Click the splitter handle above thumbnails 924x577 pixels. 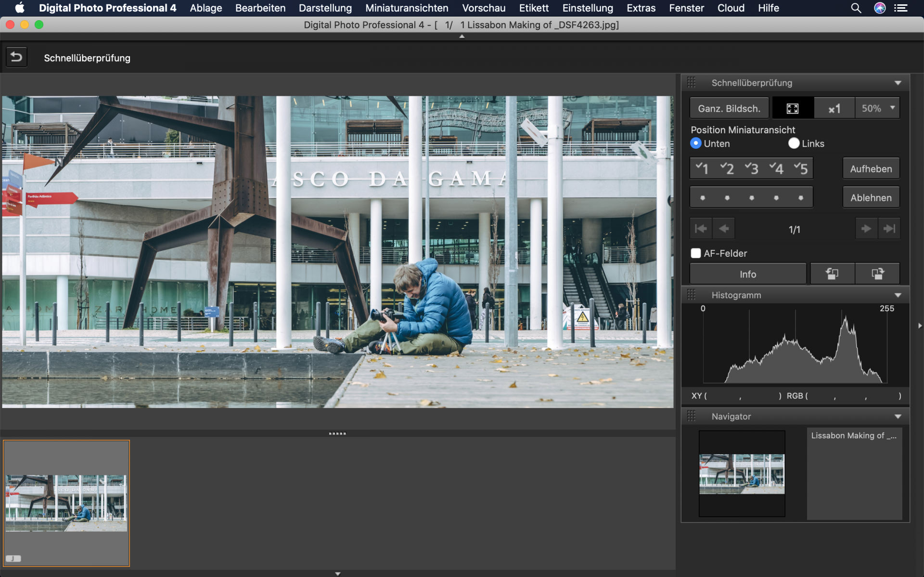(337, 433)
